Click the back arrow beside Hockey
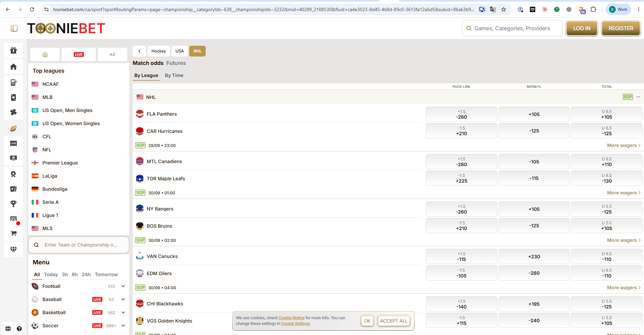The image size is (644, 335). [139, 51]
